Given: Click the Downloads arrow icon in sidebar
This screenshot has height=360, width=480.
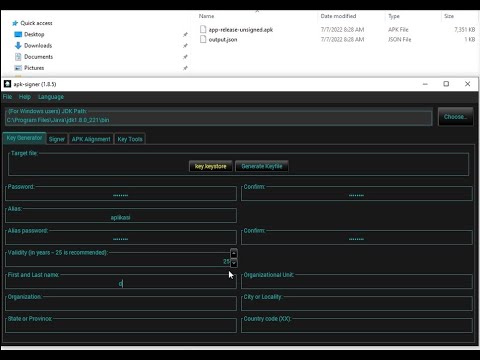Looking at the screenshot, I should click(x=18, y=46).
